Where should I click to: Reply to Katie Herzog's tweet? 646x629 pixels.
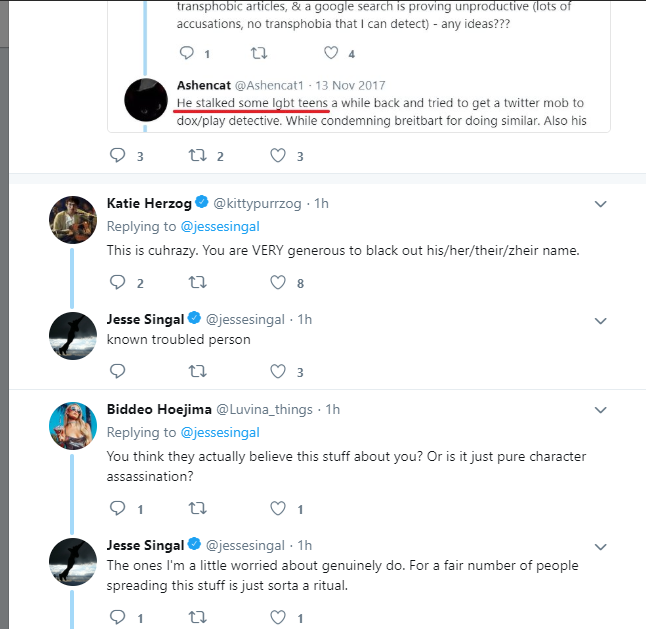(x=117, y=282)
